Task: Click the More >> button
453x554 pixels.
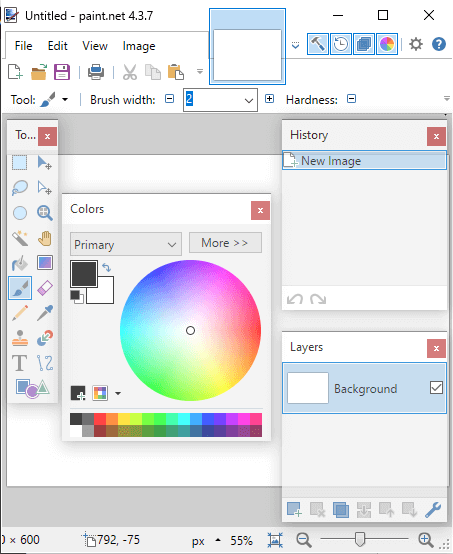Action: click(225, 243)
